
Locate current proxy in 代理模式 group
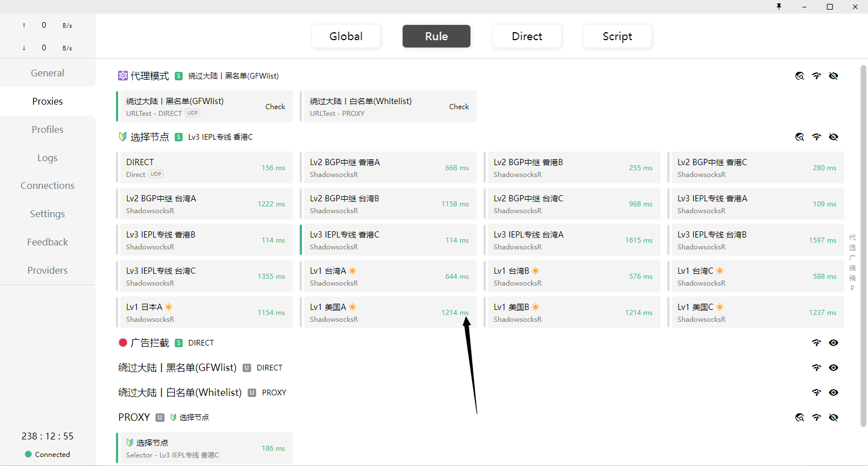[x=800, y=76]
